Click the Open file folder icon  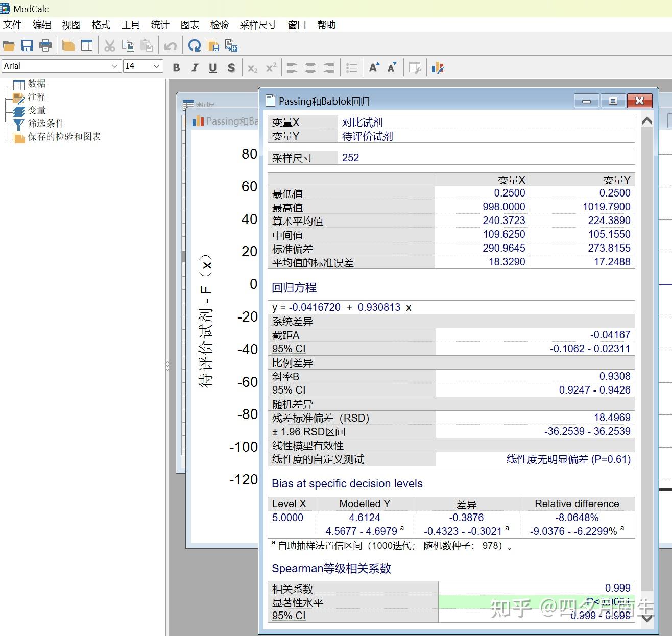(9, 46)
